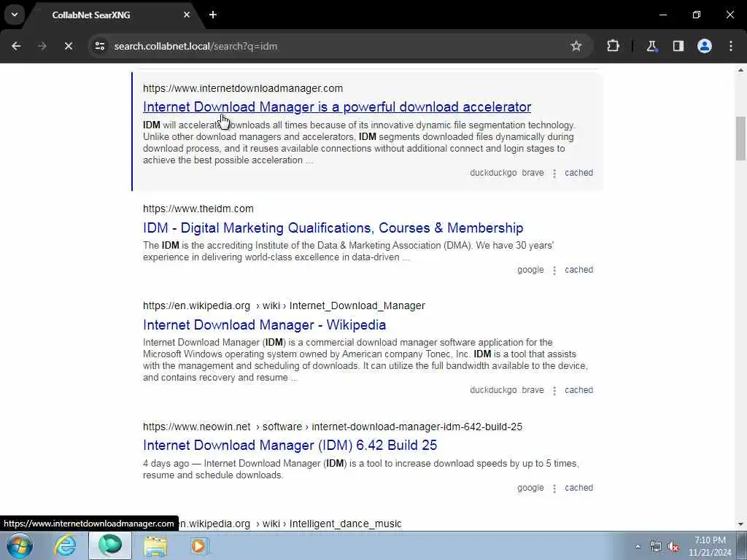This screenshot has height=560, width=747.
Task: Open the Windows Start menu orb
Action: (x=19, y=545)
